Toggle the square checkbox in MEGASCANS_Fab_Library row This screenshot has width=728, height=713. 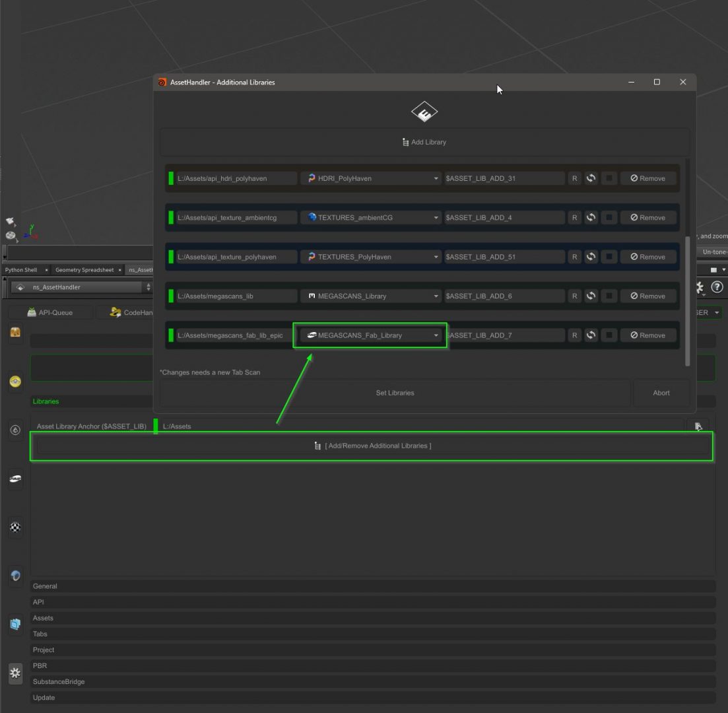coord(609,335)
